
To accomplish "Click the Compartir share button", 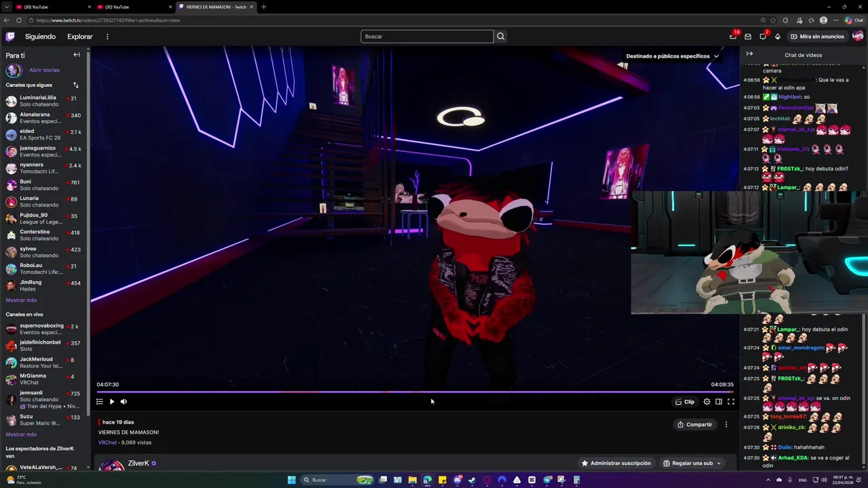I will (x=695, y=425).
